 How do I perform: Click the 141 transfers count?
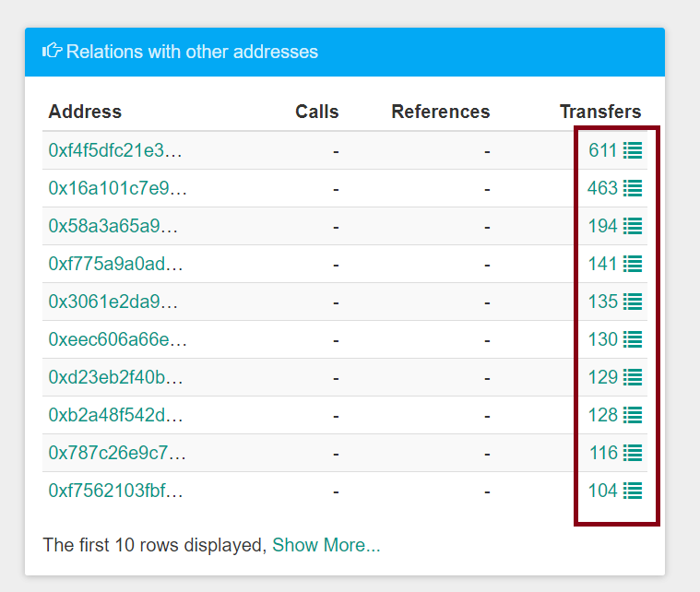602,264
